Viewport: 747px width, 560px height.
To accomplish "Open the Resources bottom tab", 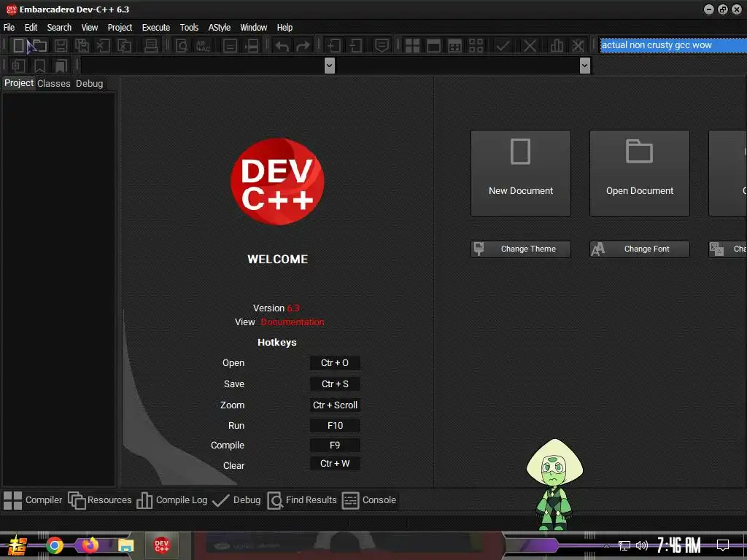I will (100, 500).
